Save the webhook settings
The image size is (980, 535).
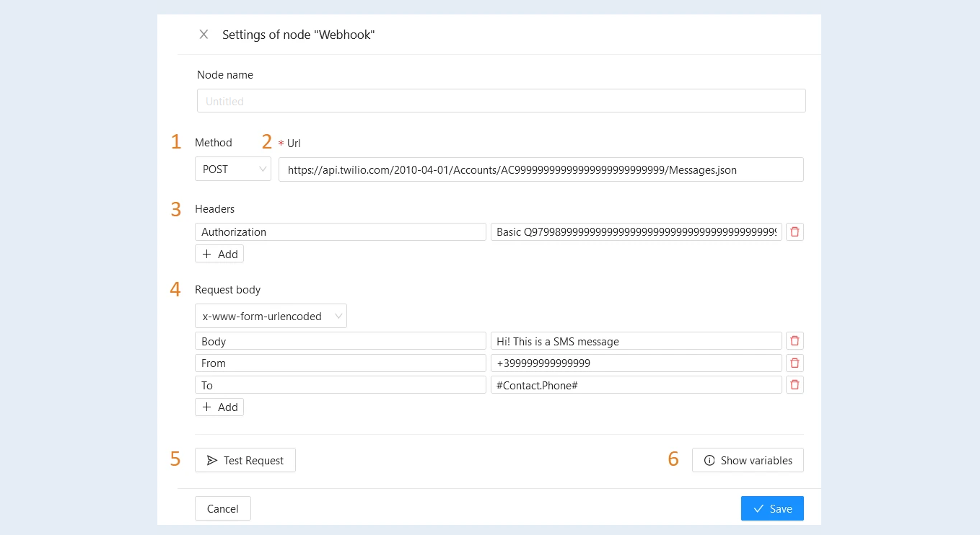772,508
